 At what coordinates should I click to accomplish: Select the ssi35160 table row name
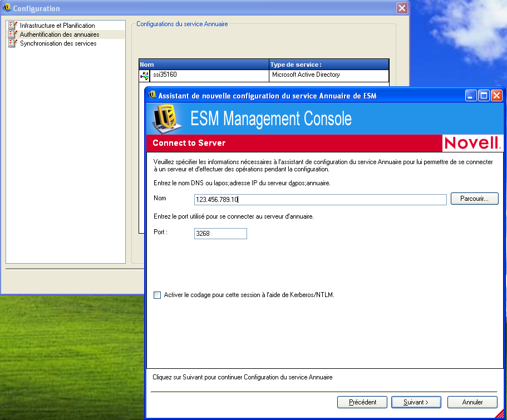[x=165, y=75]
